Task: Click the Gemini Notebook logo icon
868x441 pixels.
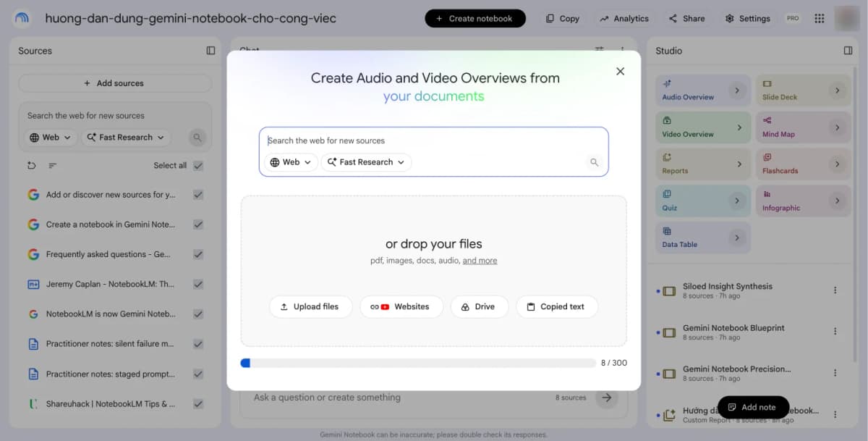Action: click(x=22, y=18)
